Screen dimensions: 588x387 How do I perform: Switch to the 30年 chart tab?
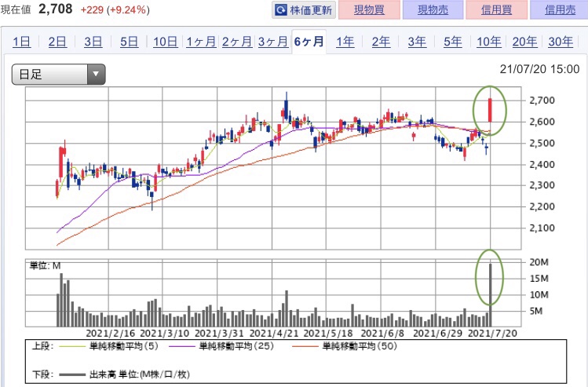(561, 42)
